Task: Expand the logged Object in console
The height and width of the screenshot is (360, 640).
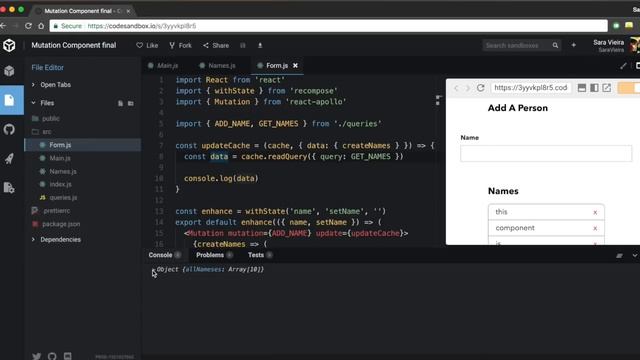Action: click(x=153, y=270)
